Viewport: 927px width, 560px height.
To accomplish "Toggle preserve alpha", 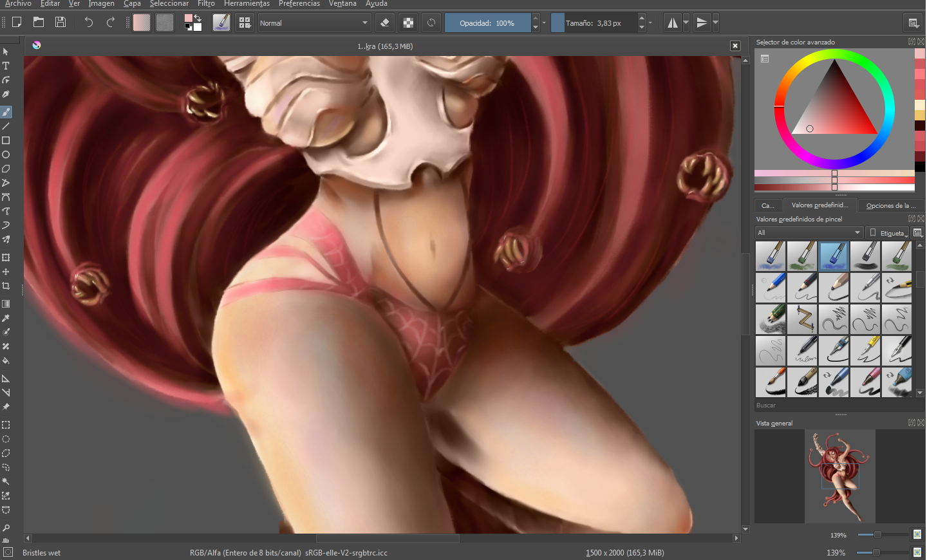I will [x=408, y=23].
